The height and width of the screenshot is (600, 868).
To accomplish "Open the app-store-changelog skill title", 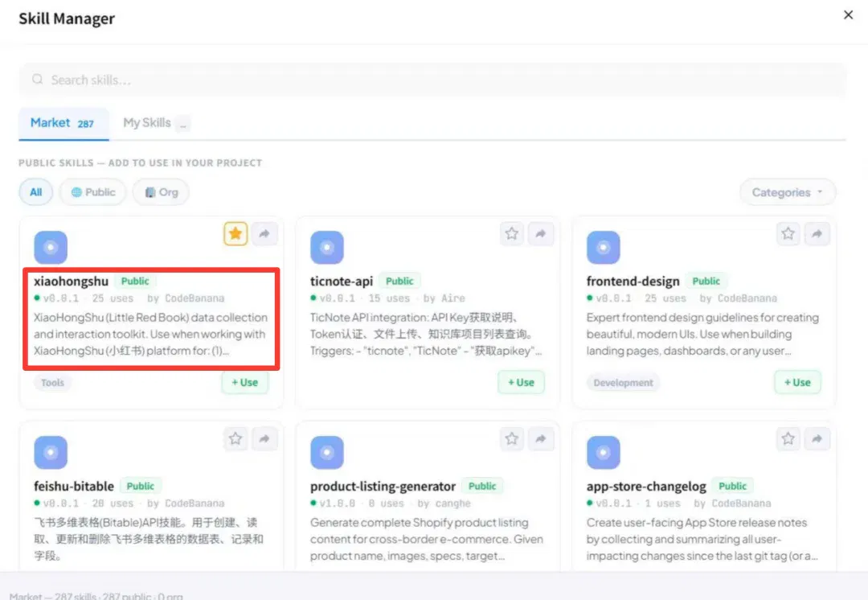I will [646, 487].
